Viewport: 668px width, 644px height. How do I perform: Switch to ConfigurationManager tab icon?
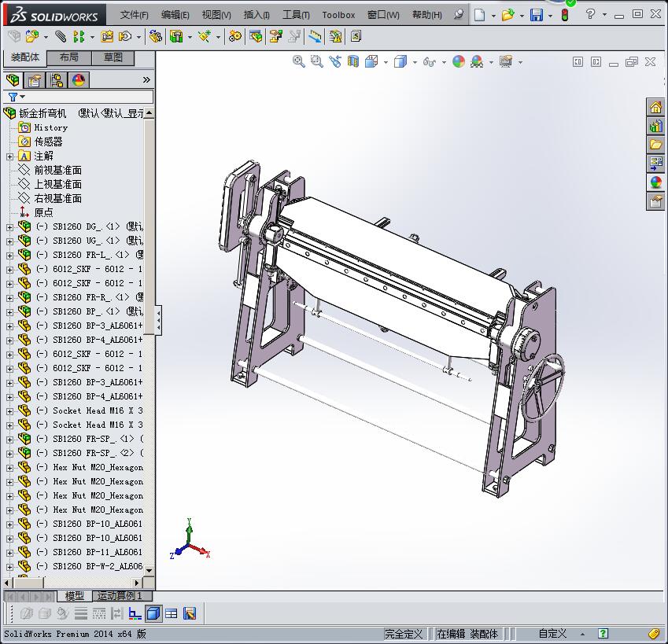(x=57, y=80)
